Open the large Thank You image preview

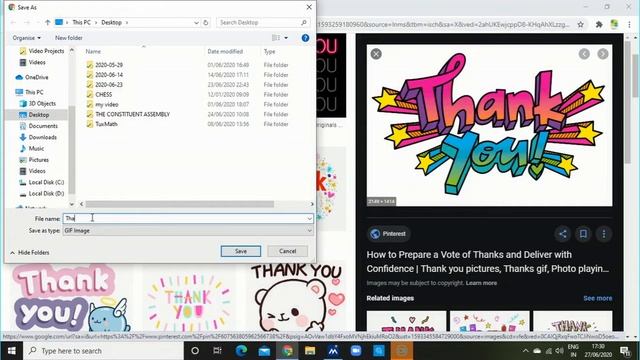(x=489, y=125)
